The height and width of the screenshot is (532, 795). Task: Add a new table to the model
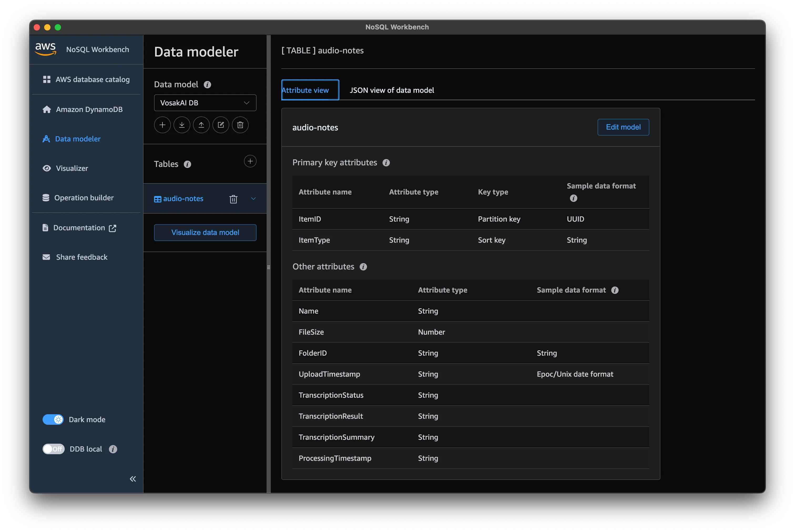(250, 161)
